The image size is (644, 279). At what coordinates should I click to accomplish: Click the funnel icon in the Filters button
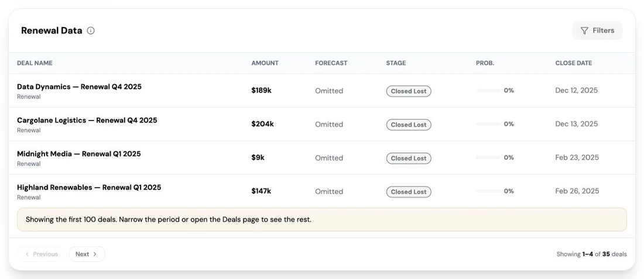584,31
